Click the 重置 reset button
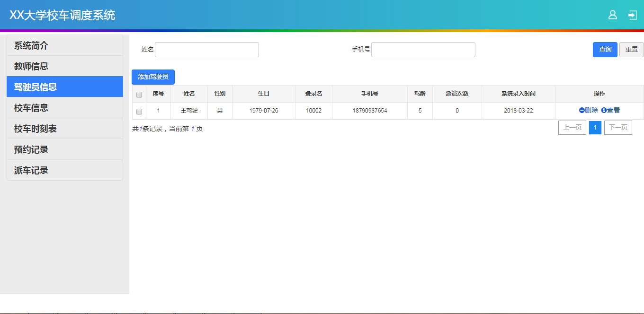The image size is (644, 314). tap(632, 50)
